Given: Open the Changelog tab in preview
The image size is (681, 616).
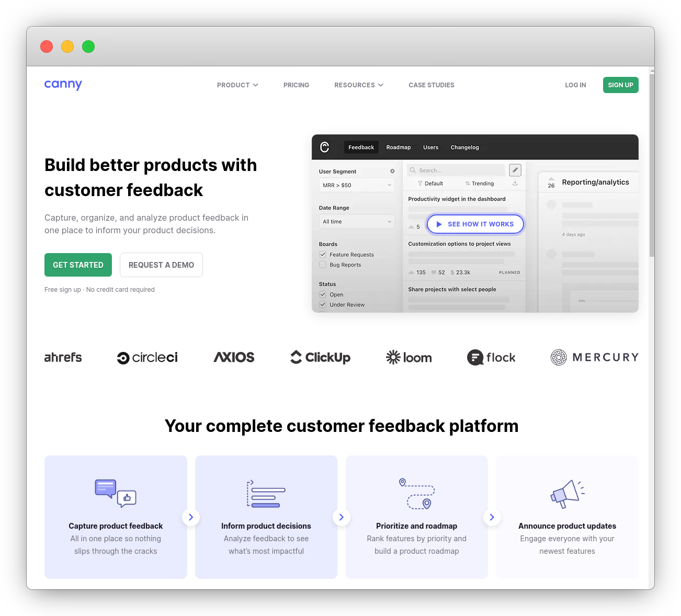Looking at the screenshot, I should tap(464, 147).
